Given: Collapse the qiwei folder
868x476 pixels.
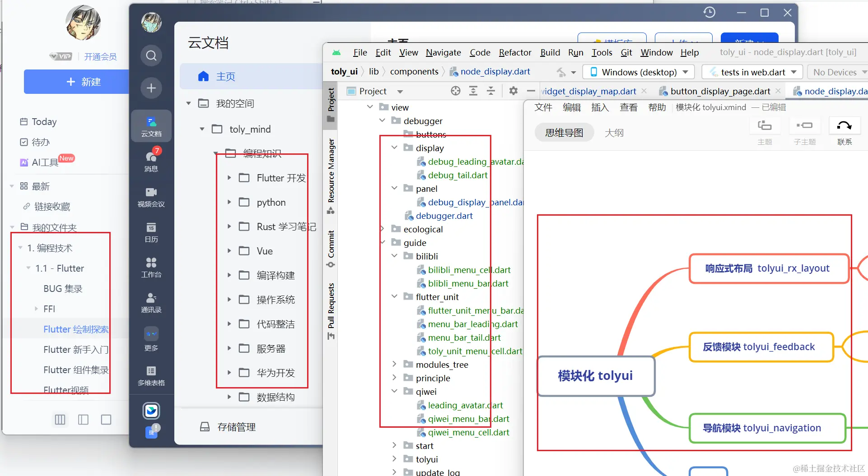Looking at the screenshot, I should pyautogui.click(x=395, y=391).
